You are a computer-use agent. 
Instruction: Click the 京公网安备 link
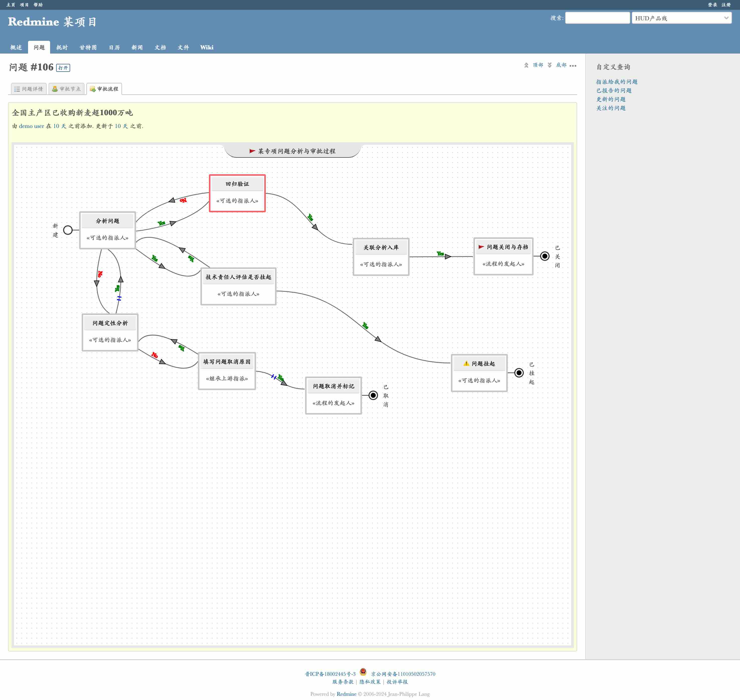tap(403, 674)
